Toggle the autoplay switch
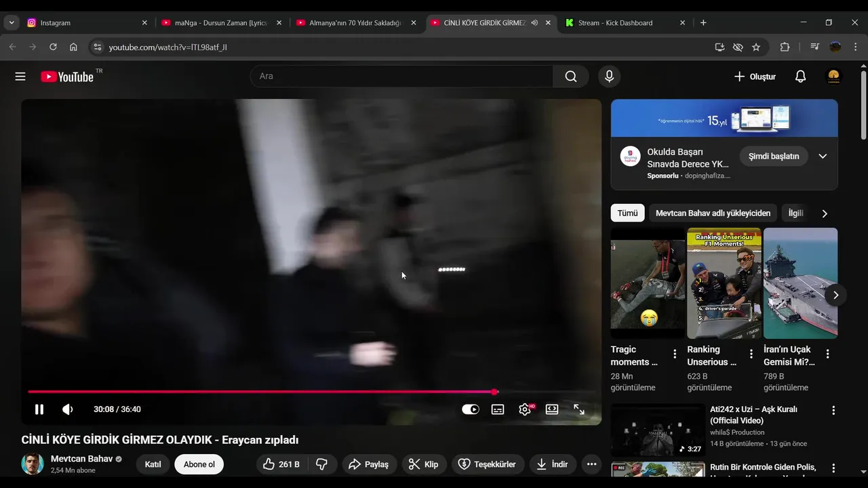The height and width of the screenshot is (488, 868). pyautogui.click(x=470, y=409)
